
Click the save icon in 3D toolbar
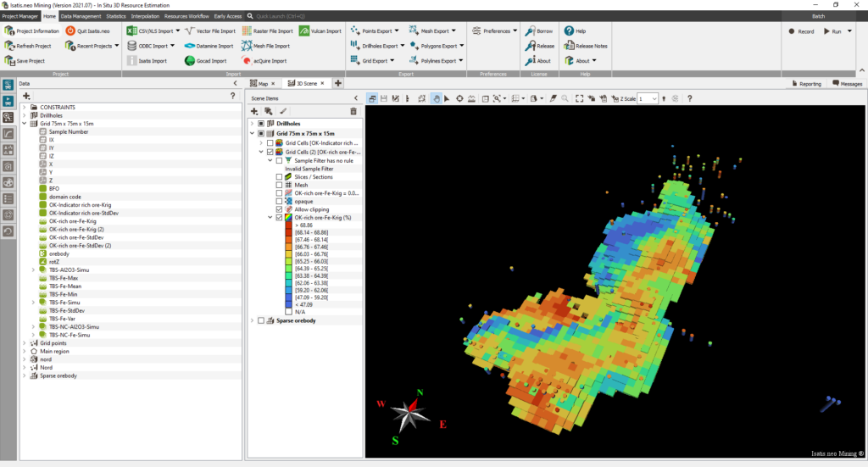pos(384,98)
